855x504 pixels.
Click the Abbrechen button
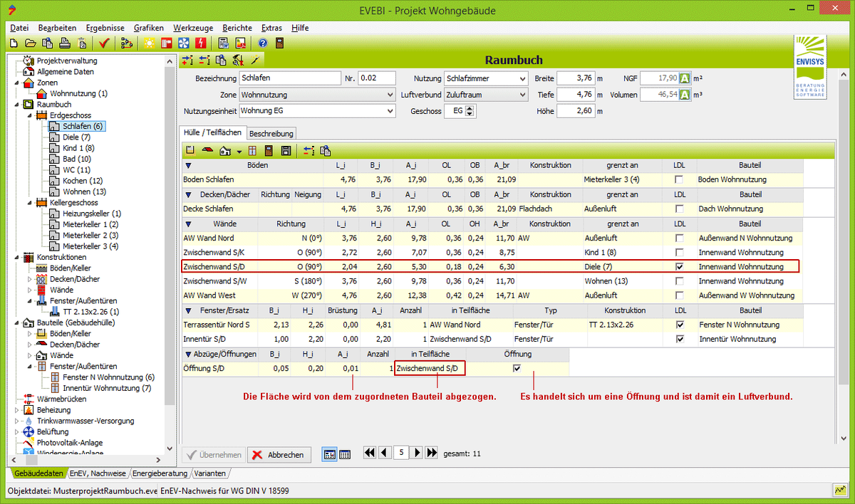[279, 455]
